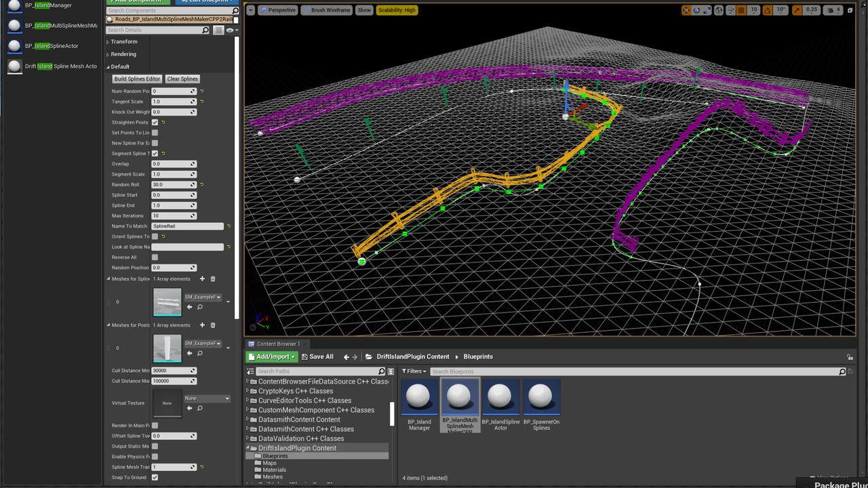Viewport: 868px width, 488px height.
Task: Reset Num Random Points to default arrow
Action: [x=201, y=91]
